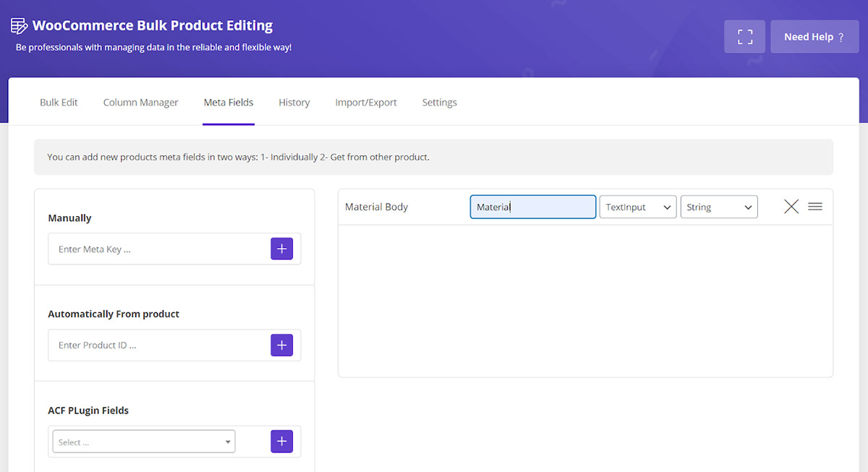Click the Enter Product ID input field
Screen dimensions: 868x472
click(x=159, y=346)
